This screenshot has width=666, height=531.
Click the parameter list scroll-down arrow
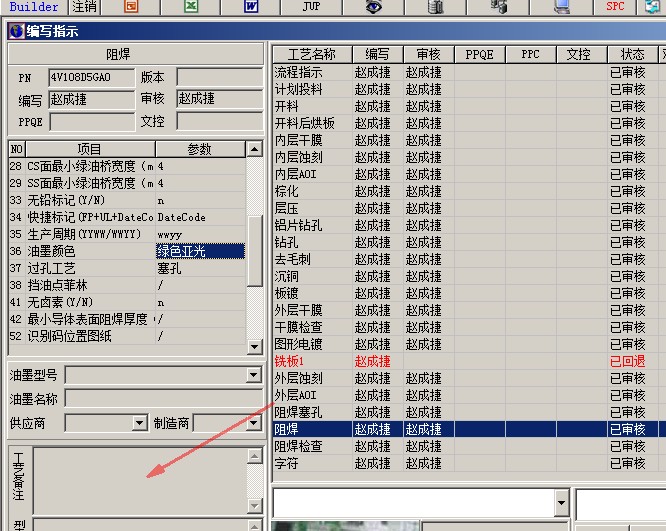coord(254,347)
